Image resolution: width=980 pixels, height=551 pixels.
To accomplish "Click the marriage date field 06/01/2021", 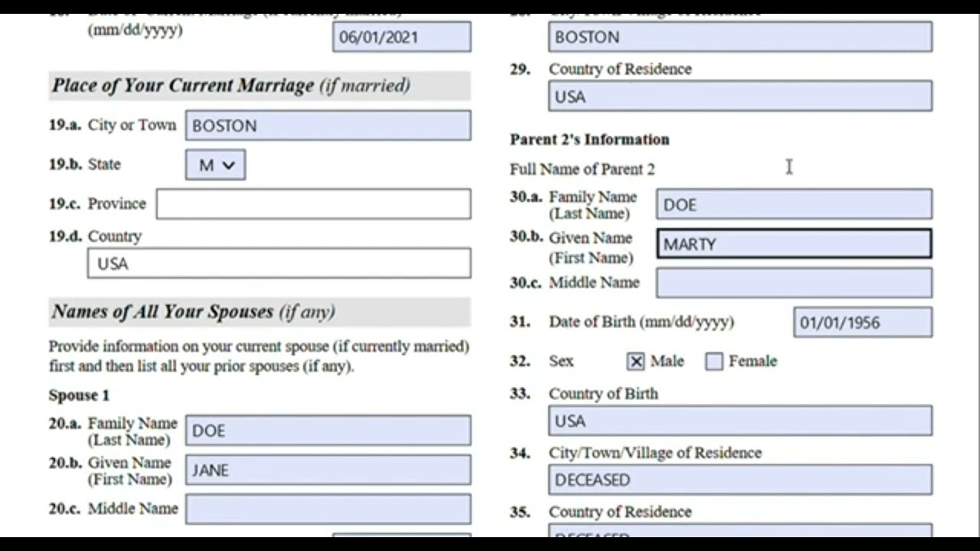I will (x=402, y=37).
